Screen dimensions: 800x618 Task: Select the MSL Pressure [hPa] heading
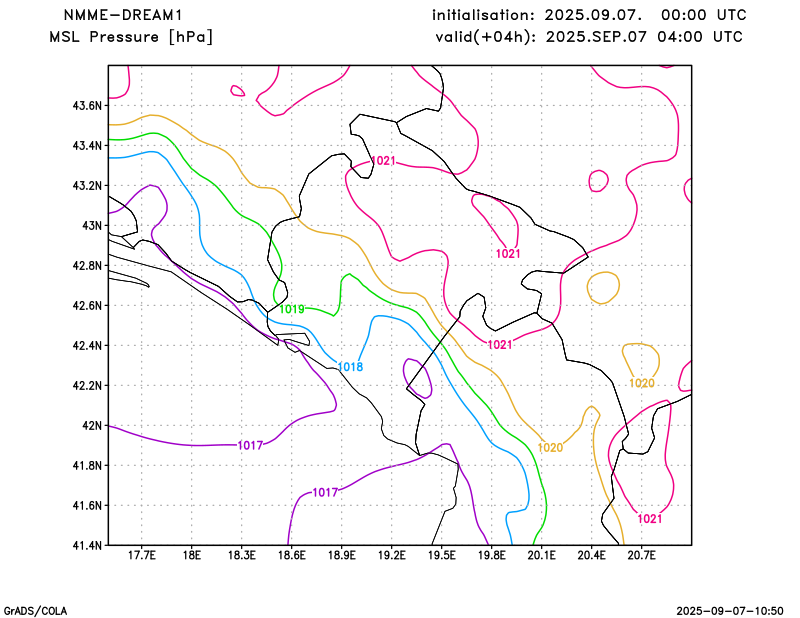click(x=131, y=37)
